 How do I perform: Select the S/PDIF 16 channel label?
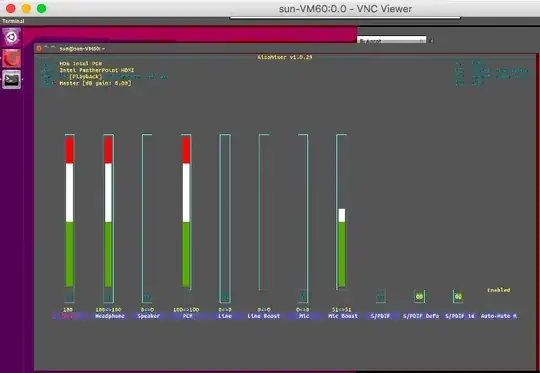tap(459, 316)
